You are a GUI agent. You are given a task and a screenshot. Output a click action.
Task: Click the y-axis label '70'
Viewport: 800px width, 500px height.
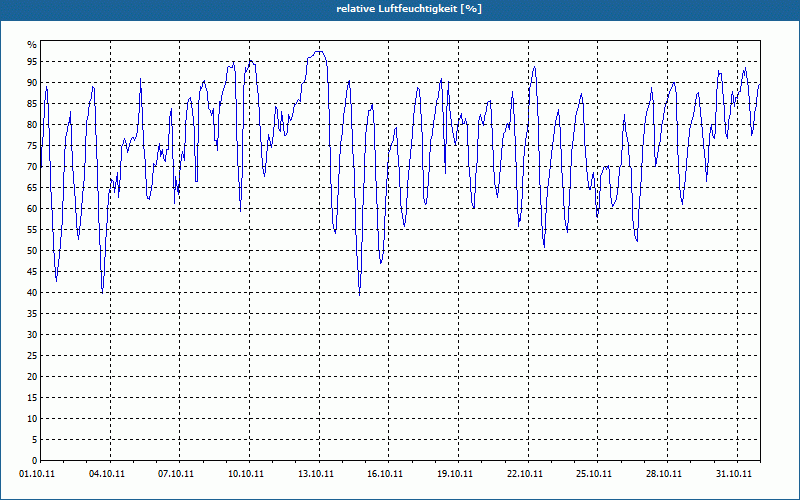click(32, 167)
